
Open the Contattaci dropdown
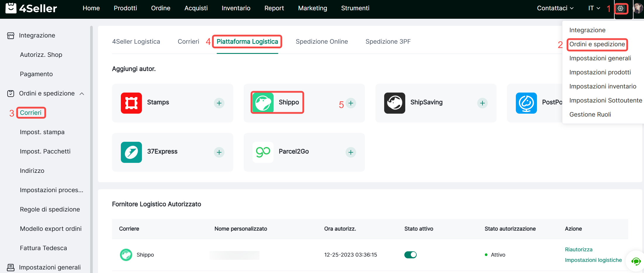555,8
